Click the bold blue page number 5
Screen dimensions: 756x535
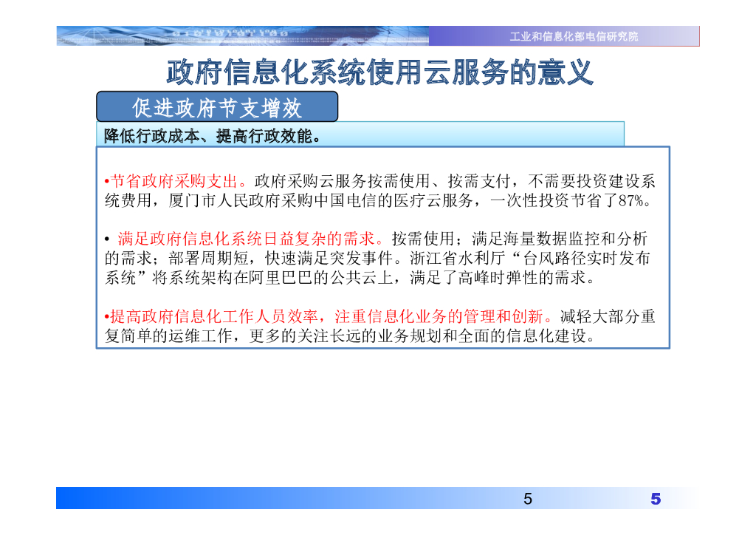[x=656, y=499]
